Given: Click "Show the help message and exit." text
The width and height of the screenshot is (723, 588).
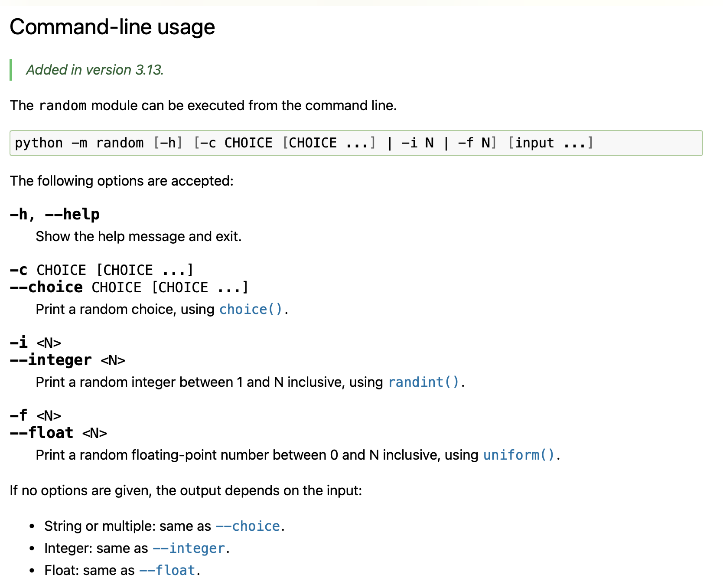Looking at the screenshot, I should point(139,237).
